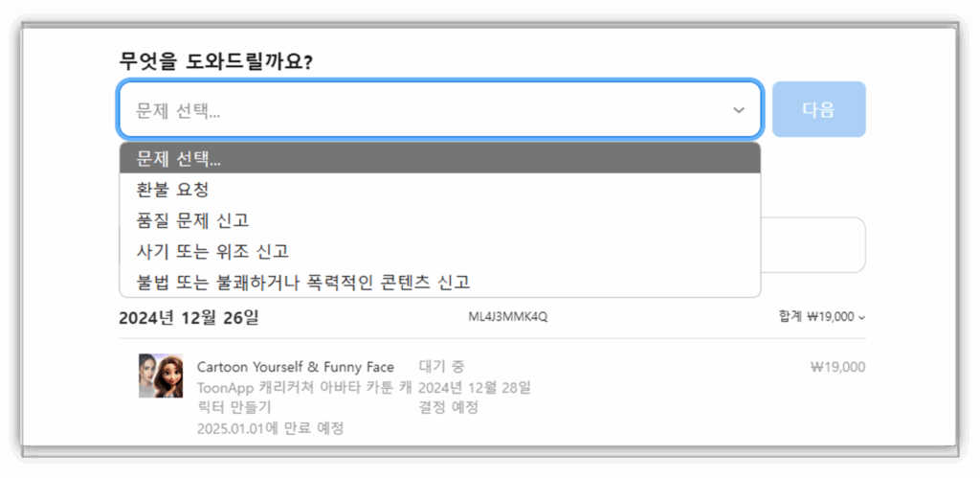
Task: Click order ID ML4J3MMK4Q
Action: 508,316
